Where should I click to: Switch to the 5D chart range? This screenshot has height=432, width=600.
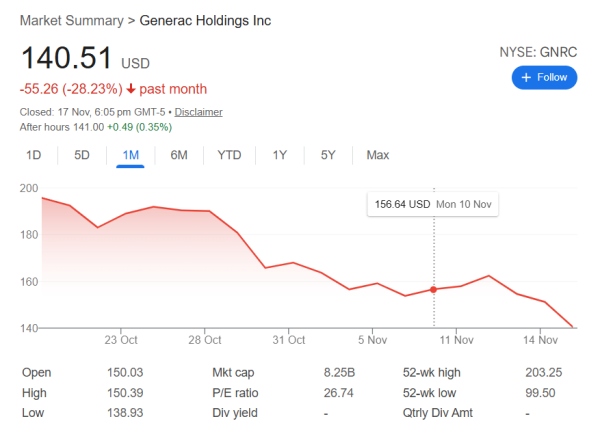[82, 155]
